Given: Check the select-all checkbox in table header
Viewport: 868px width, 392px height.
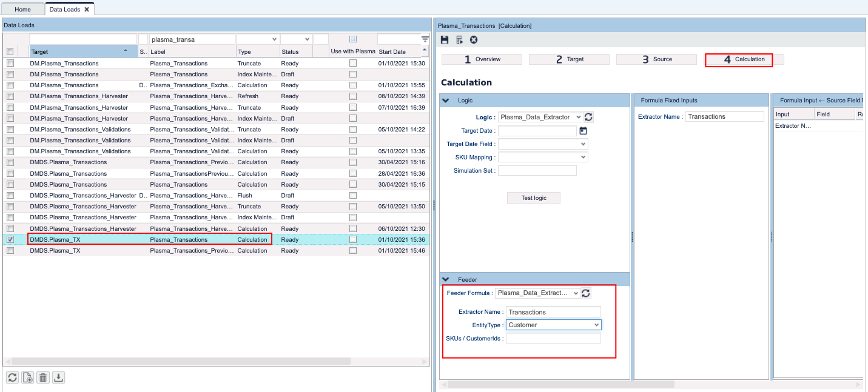Looking at the screenshot, I should click(x=10, y=52).
